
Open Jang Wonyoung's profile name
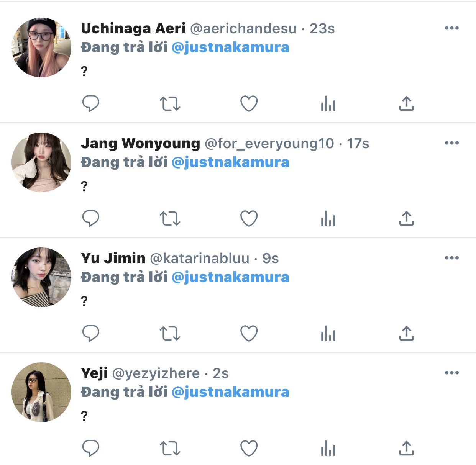point(140,143)
